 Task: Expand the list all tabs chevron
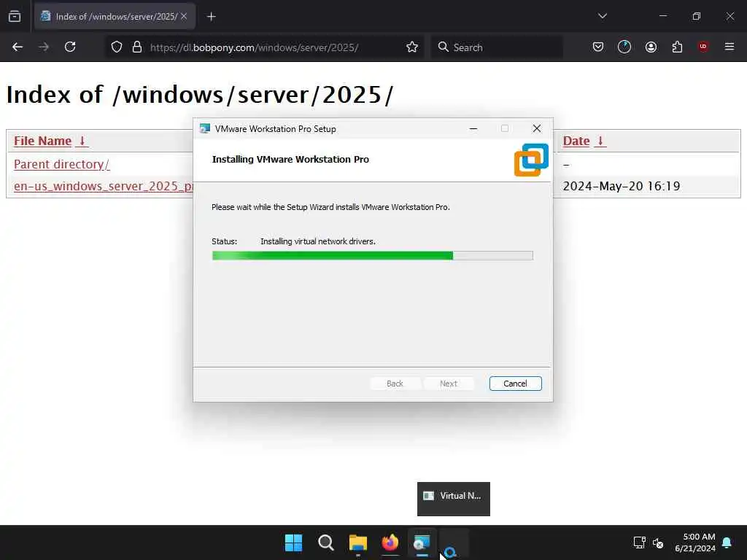point(602,16)
